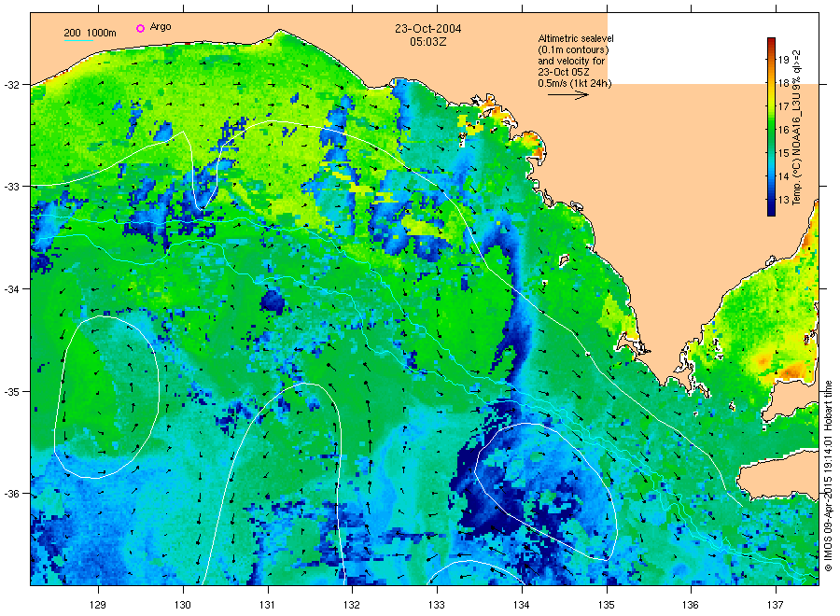Click the IMOS copyright timestamp text
Viewport: 840px width, 616px height.
pos(828,476)
